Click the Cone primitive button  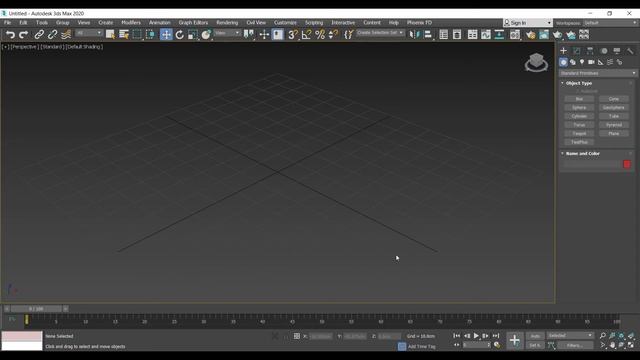(x=614, y=99)
